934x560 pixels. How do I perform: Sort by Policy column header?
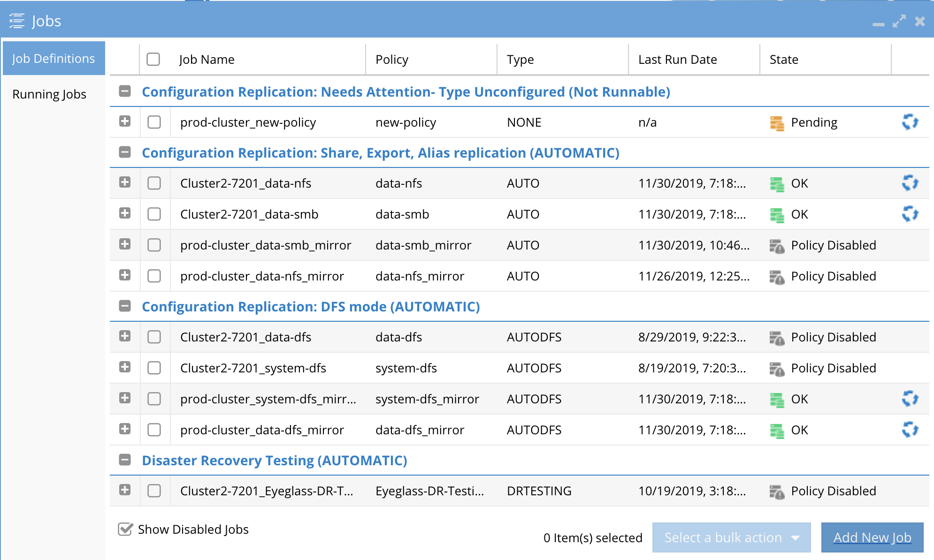pyautogui.click(x=392, y=60)
